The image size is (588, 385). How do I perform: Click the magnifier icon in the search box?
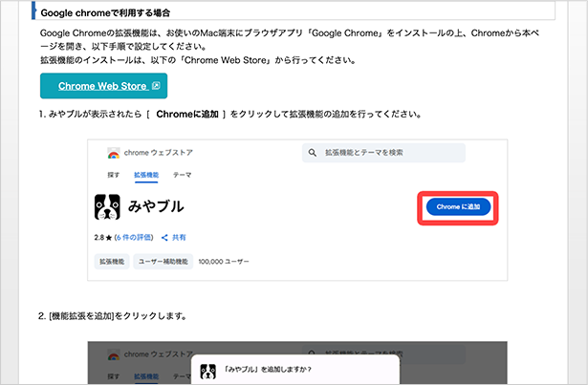(x=312, y=153)
